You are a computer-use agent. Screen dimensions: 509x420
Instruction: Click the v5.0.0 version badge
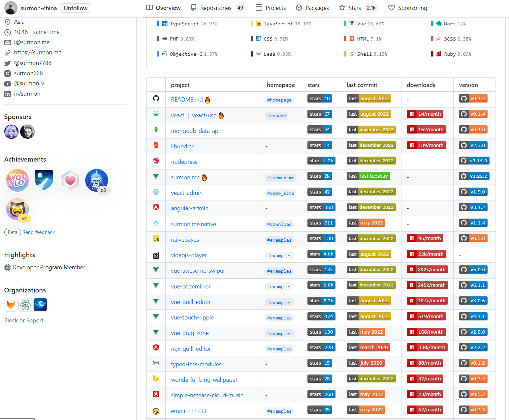[x=473, y=270]
